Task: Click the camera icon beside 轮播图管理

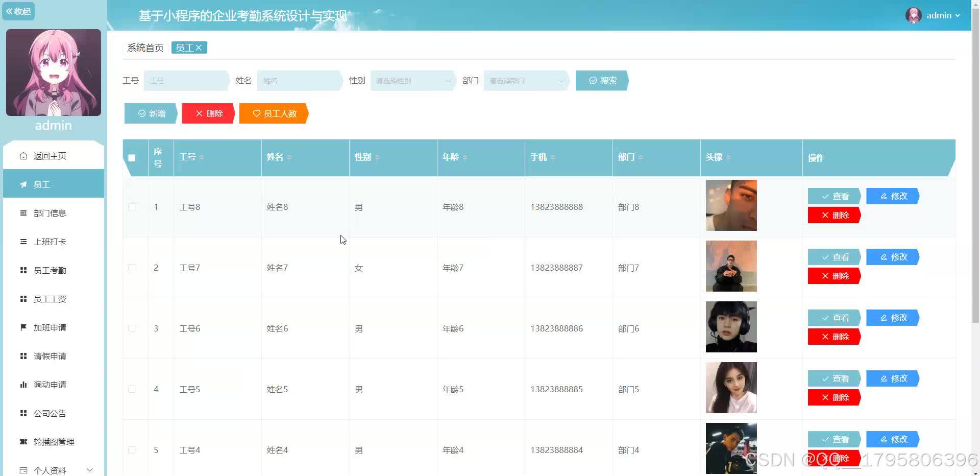Action: (x=23, y=442)
